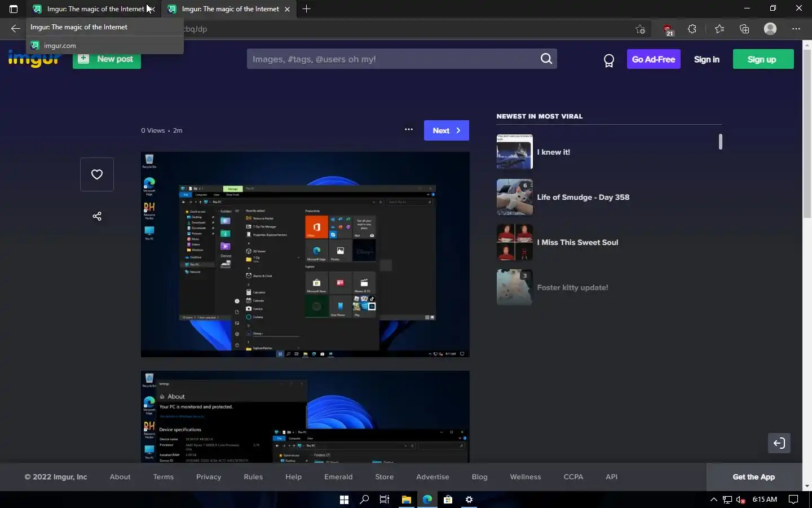Open the Advertise footer link
This screenshot has height=508, width=812.
[x=433, y=477]
